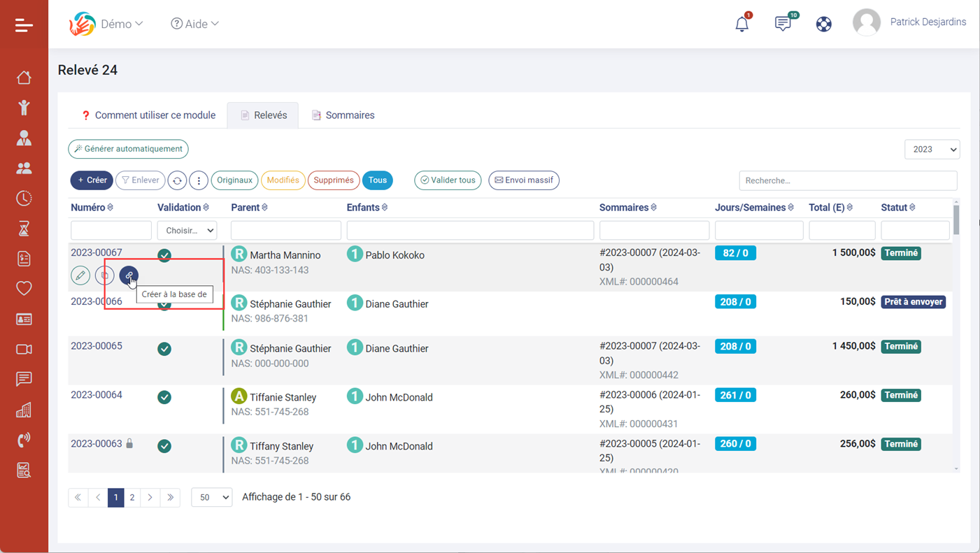Viewport: 980px width, 553px height.
Task: Click the '82 / 0' days badge
Action: [x=735, y=253]
